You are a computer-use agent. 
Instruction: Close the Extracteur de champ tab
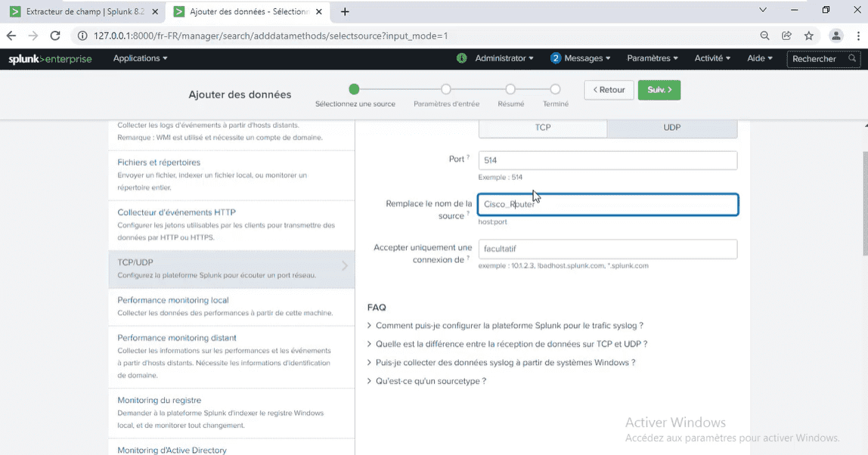click(x=155, y=11)
